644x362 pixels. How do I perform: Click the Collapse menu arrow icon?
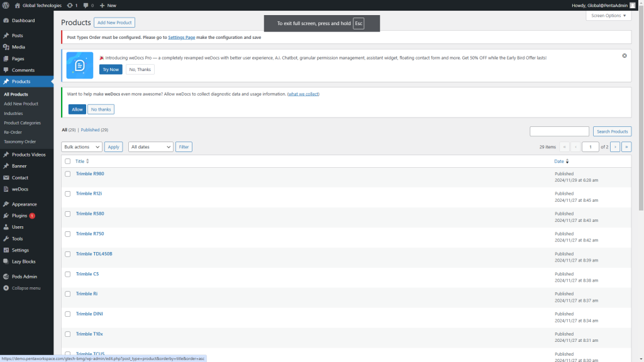pyautogui.click(x=6, y=288)
